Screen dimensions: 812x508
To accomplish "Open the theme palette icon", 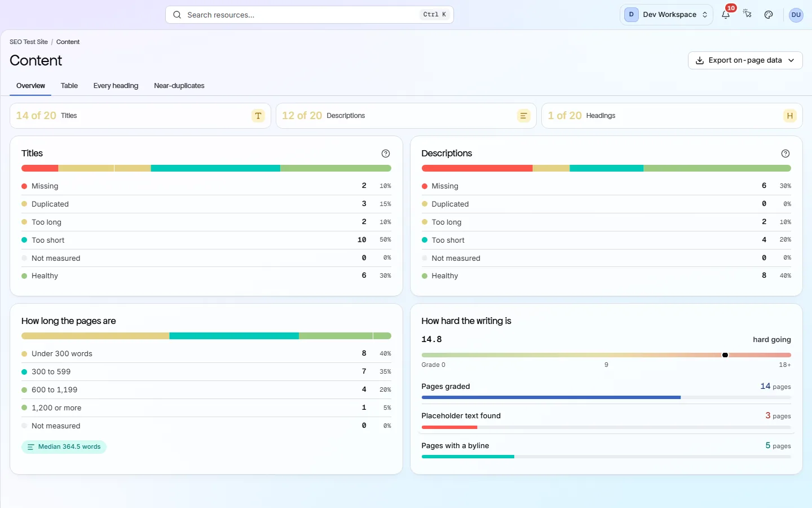I will [x=769, y=15].
